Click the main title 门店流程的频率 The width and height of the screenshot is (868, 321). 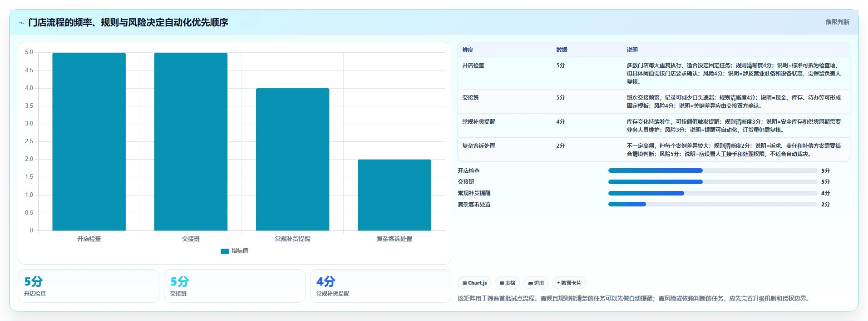click(128, 22)
